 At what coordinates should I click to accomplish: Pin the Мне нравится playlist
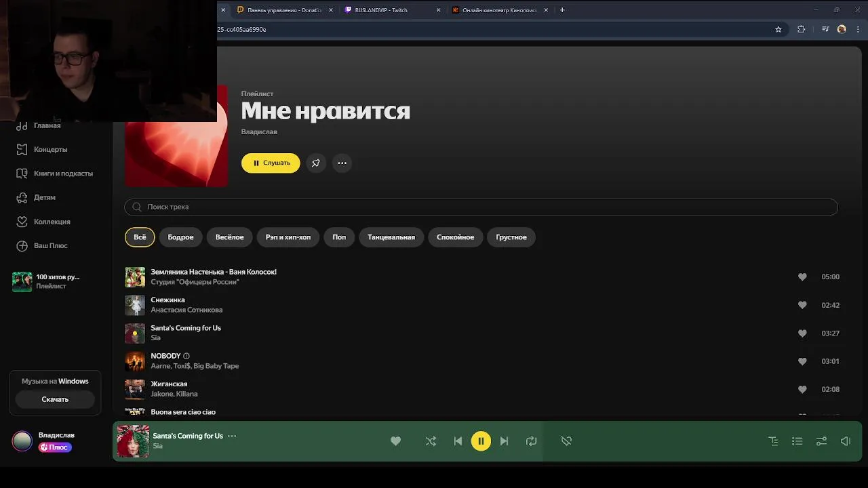point(315,163)
